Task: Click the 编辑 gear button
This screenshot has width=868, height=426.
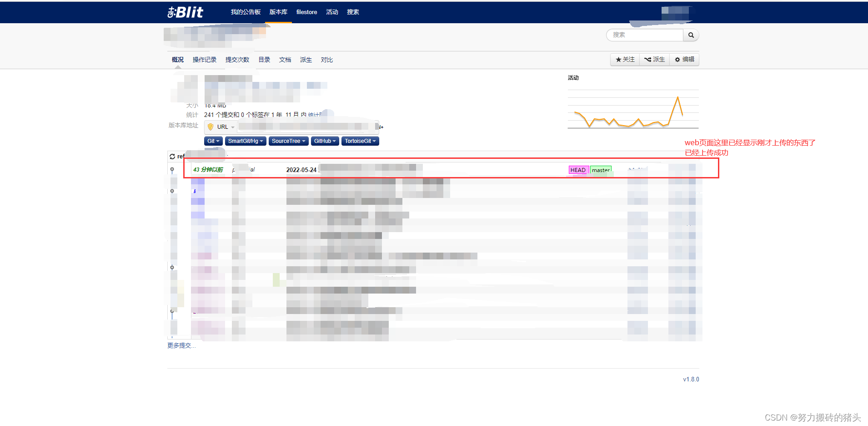Action: [684, 60]
